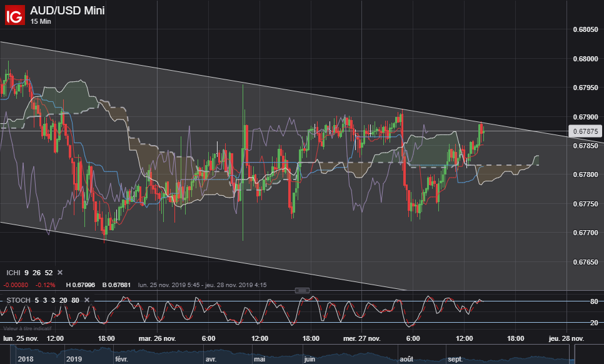Click the -0.00080 change value

pos(16,285)
